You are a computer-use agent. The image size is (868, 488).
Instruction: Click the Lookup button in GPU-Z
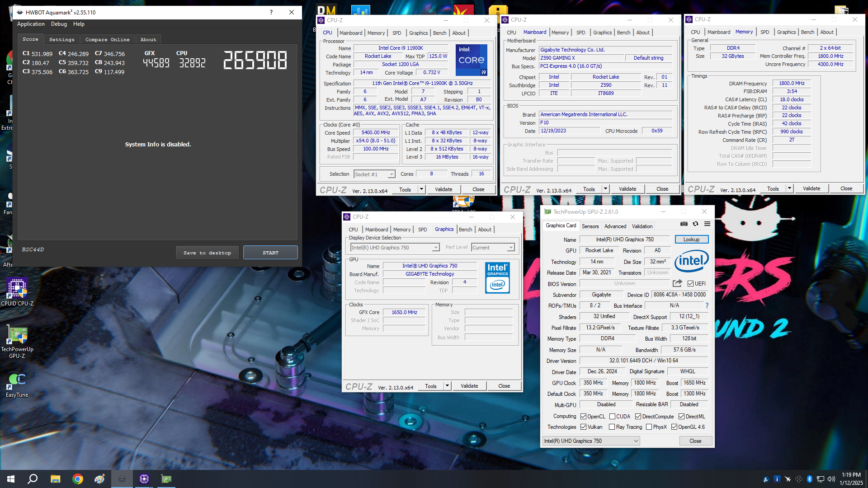[691, 239]
